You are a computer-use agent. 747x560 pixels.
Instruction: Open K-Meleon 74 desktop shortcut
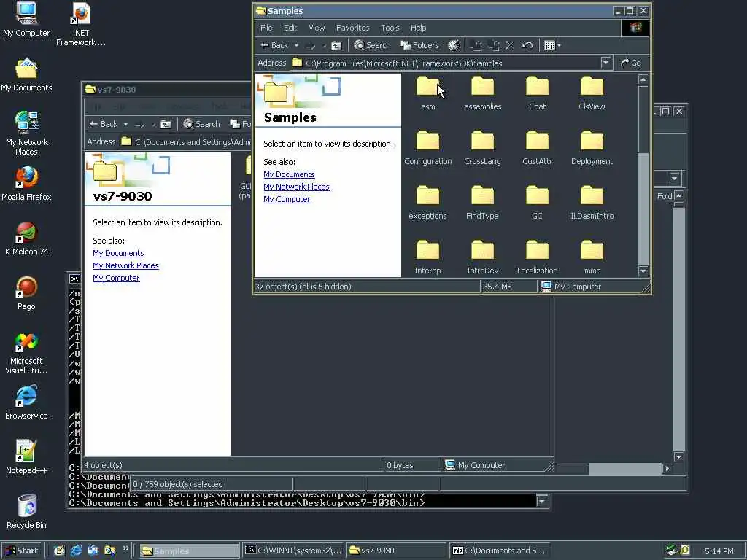26,238
